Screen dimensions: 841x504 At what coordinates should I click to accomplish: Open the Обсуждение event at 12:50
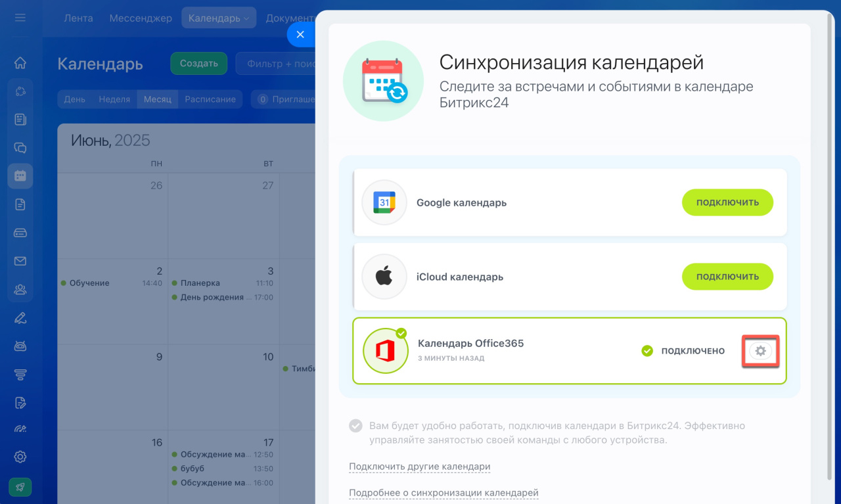pyautogui.click(x=223, y=454)
